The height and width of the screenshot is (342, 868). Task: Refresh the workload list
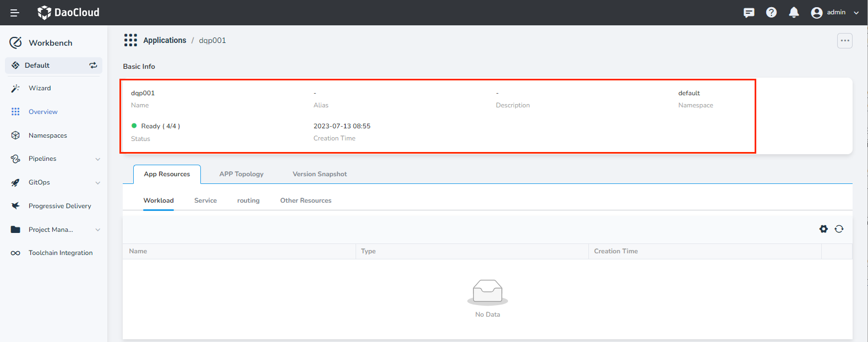pos(839,229)
